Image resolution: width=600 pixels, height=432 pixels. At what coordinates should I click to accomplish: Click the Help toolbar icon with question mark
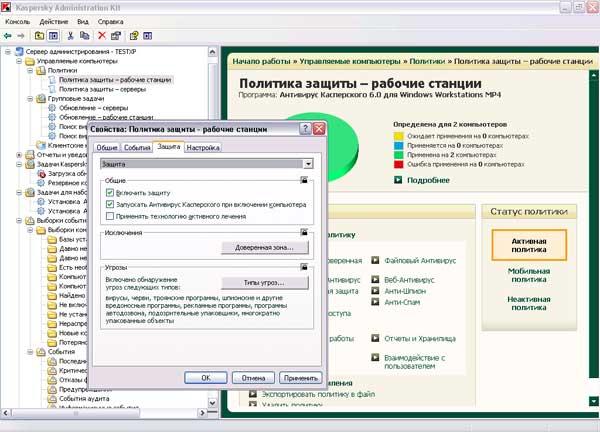[134, 36]
